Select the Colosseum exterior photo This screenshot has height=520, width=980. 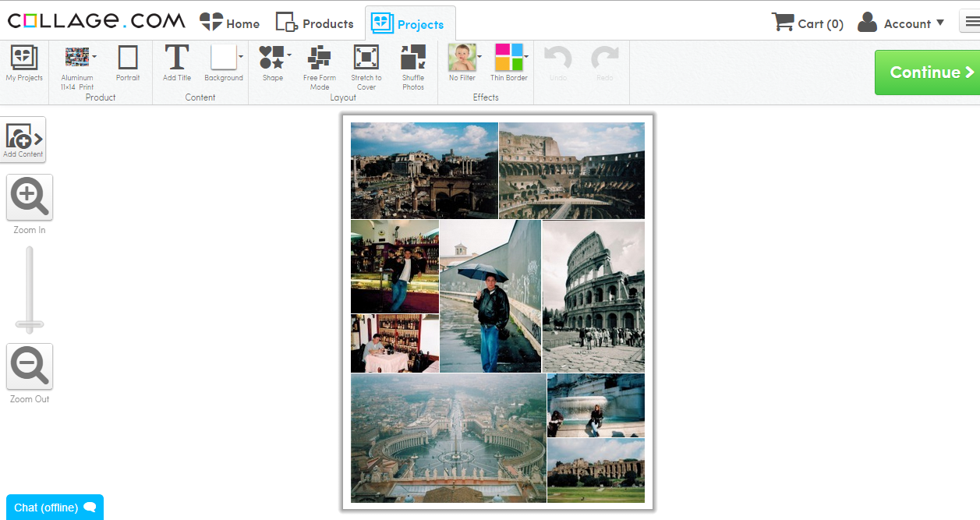coord(593,296)
